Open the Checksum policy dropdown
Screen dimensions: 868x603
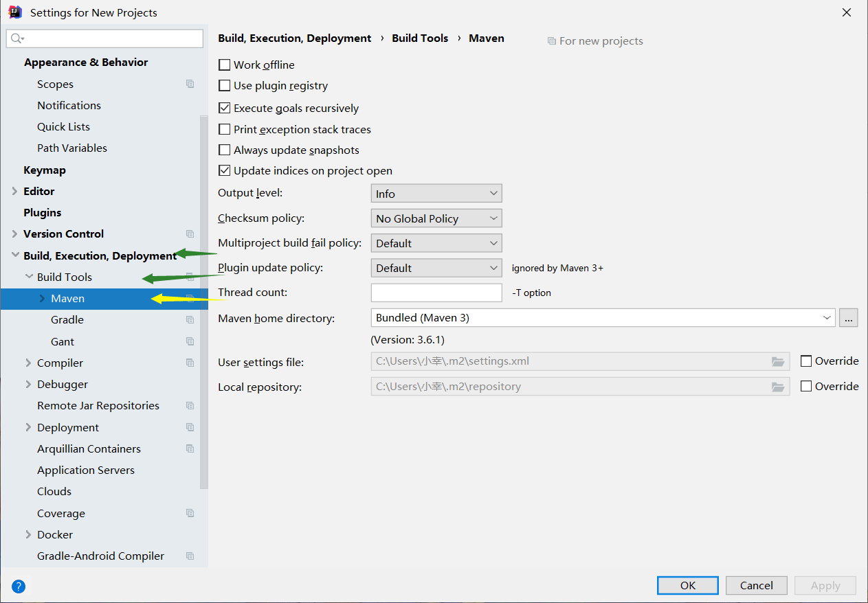[x=436, y=218]
